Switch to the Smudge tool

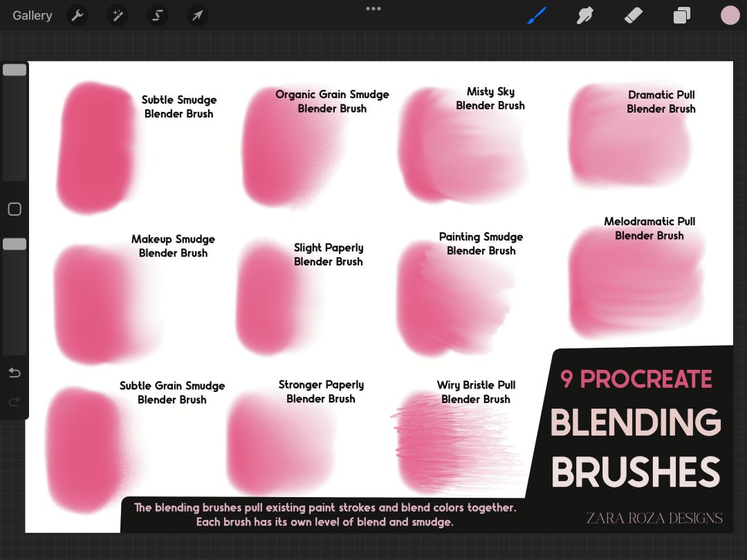pos(584,15)
